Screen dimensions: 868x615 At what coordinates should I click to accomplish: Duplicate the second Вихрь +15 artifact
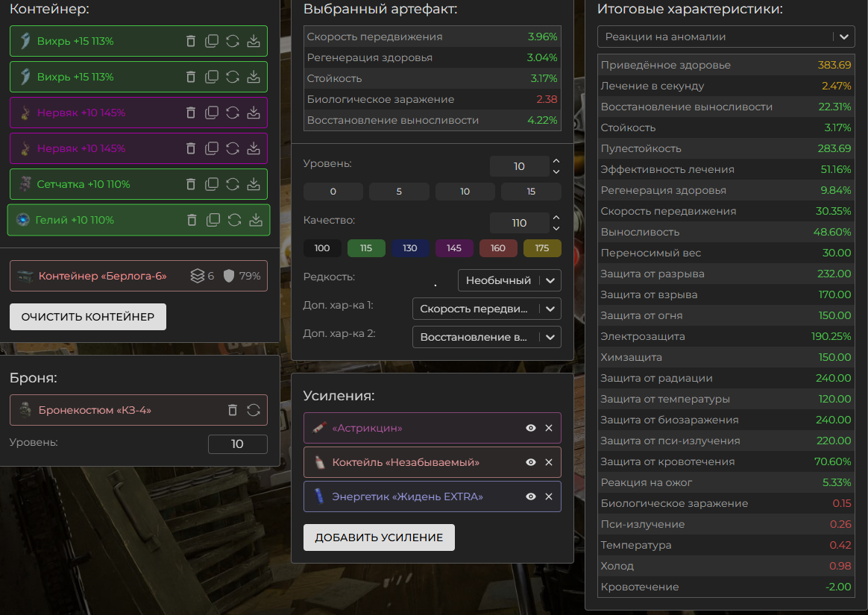(212, 77)
